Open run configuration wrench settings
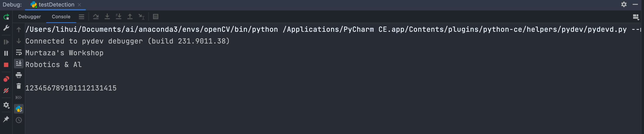Screen dimensions: 644x134 pyautogui.click(x=6, y=28)
